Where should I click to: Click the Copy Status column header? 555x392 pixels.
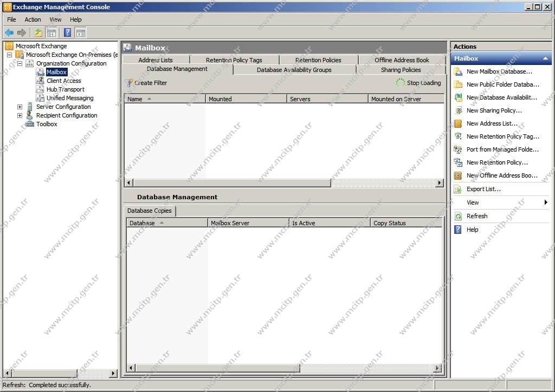[x=406, y=223]
